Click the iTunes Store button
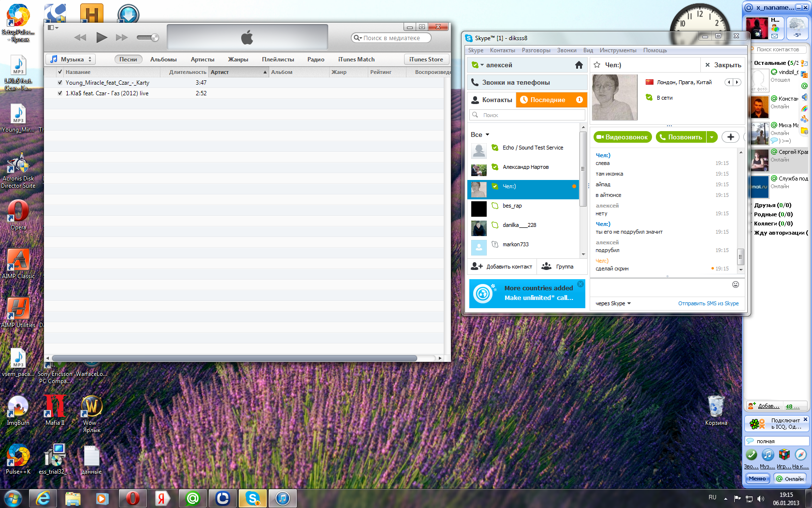Viewport: 812px width, 508px height. pyautogui.click(x=426, y=60)
